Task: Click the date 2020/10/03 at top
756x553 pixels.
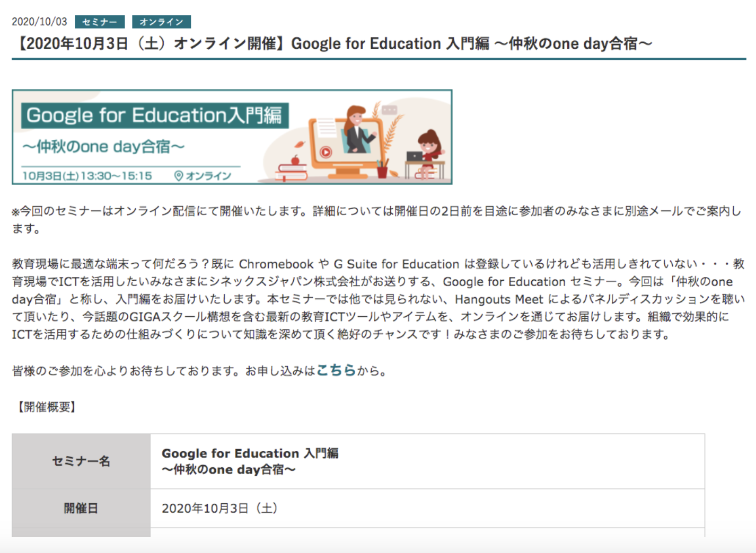Action: 40,22
